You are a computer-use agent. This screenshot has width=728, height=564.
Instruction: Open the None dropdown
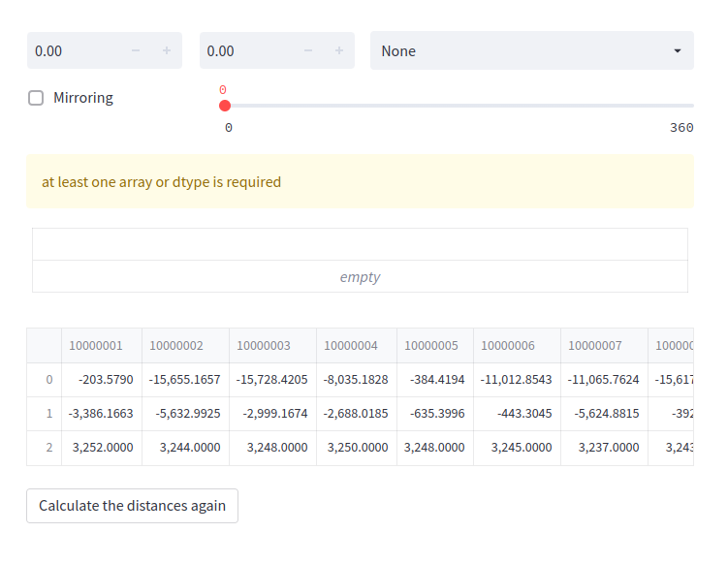(x=532, y=50)
